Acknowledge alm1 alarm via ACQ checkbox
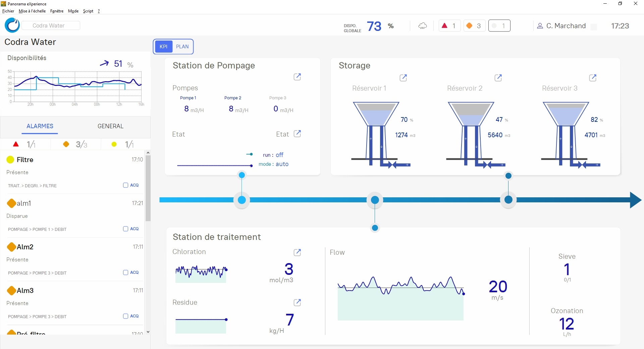 click(x=126, y=229)
